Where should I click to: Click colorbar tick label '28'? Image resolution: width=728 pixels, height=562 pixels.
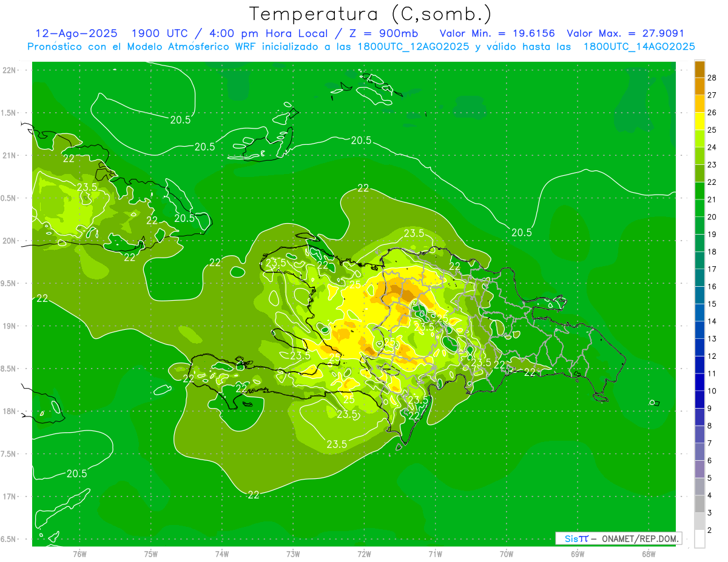(x=712, y=77)
